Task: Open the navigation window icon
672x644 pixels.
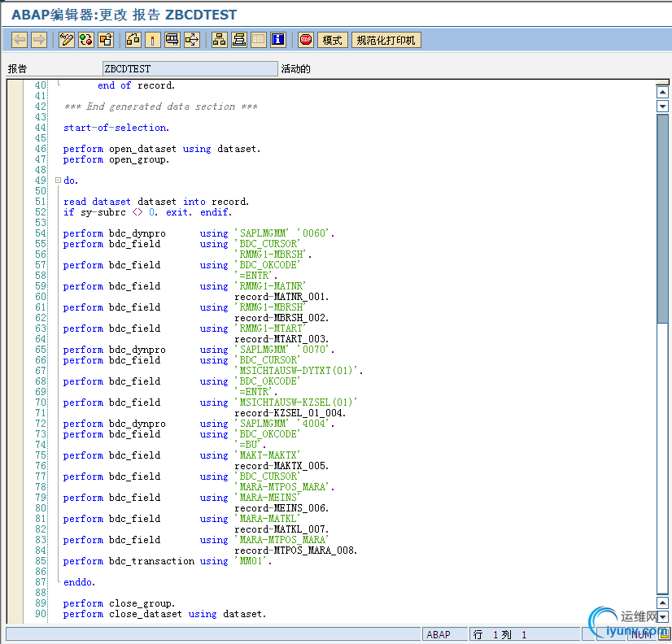Action: pyautogui.click(x=239, y=40)
